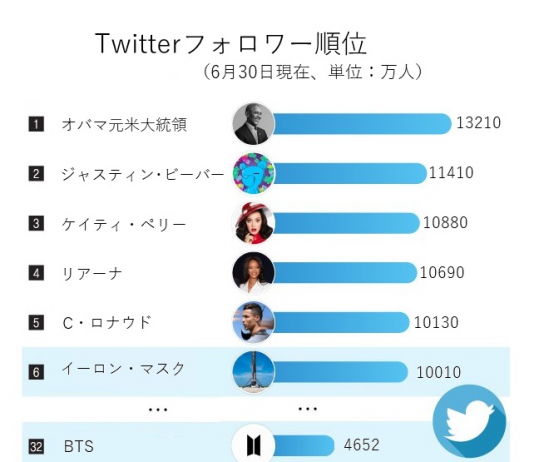Click the Twitter bird logo
This screenshot has width=534, height=462.
[470, 421]
